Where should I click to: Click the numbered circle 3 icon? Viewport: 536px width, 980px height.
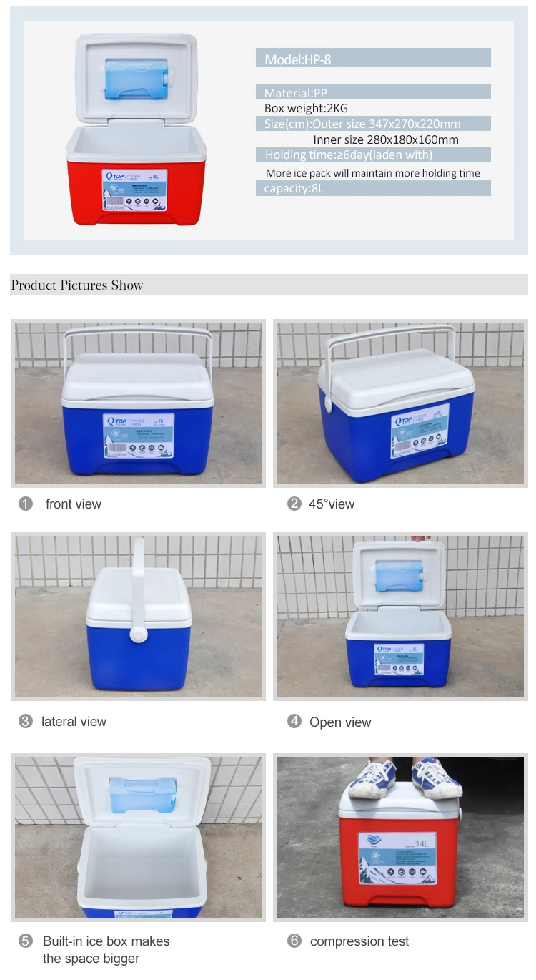(x=26, y=721)
